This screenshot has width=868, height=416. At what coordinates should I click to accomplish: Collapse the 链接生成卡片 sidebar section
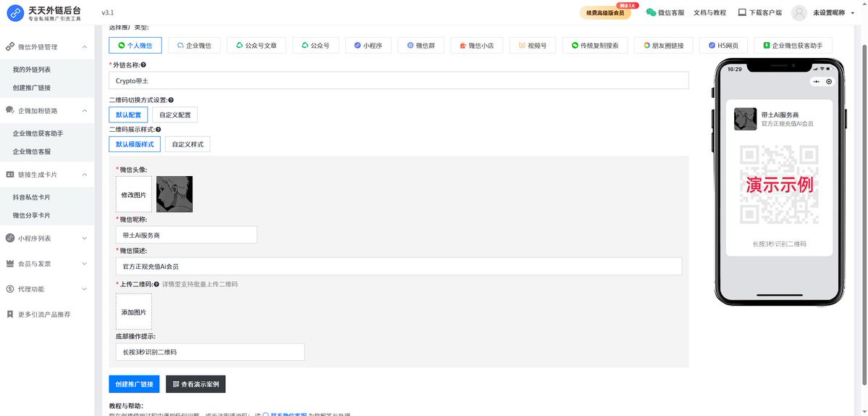(85, 175)
